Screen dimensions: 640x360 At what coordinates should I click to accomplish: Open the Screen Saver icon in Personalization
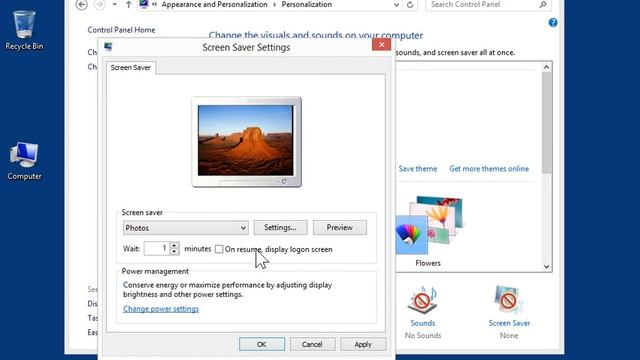(509, 300)
